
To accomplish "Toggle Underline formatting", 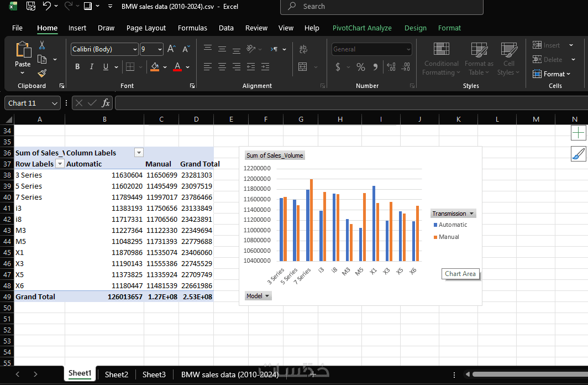I will pyautogui.click(x=106, y=67).
